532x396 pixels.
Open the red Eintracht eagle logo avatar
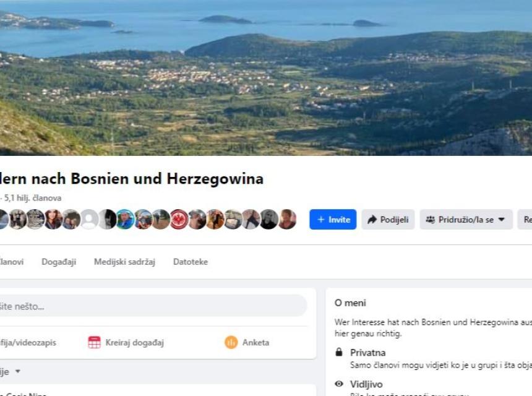[x=179, y=219]
